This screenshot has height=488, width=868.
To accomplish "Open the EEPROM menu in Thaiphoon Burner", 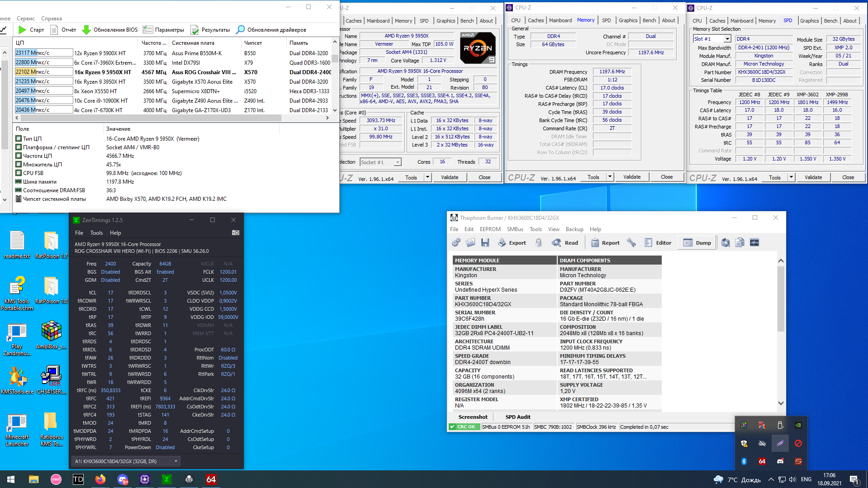I will tap(490, 229).
